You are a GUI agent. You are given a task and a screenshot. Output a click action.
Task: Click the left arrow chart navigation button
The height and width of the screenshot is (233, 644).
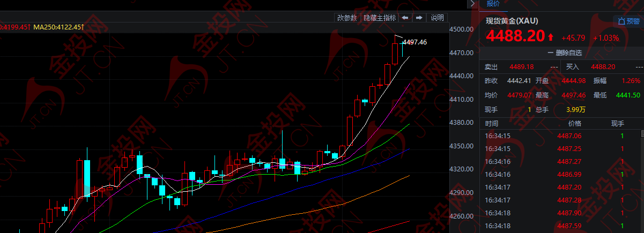coord(406,18)
